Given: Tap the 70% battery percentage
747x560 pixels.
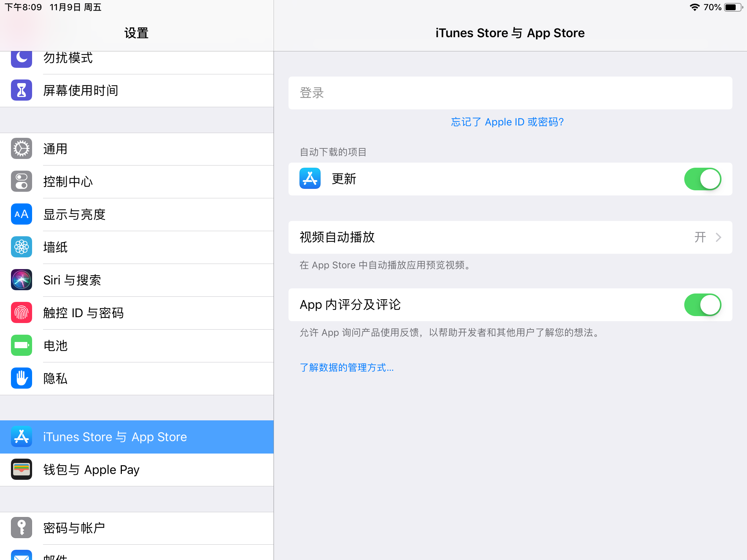Looking at the screenshot, I should click(712, 7).
